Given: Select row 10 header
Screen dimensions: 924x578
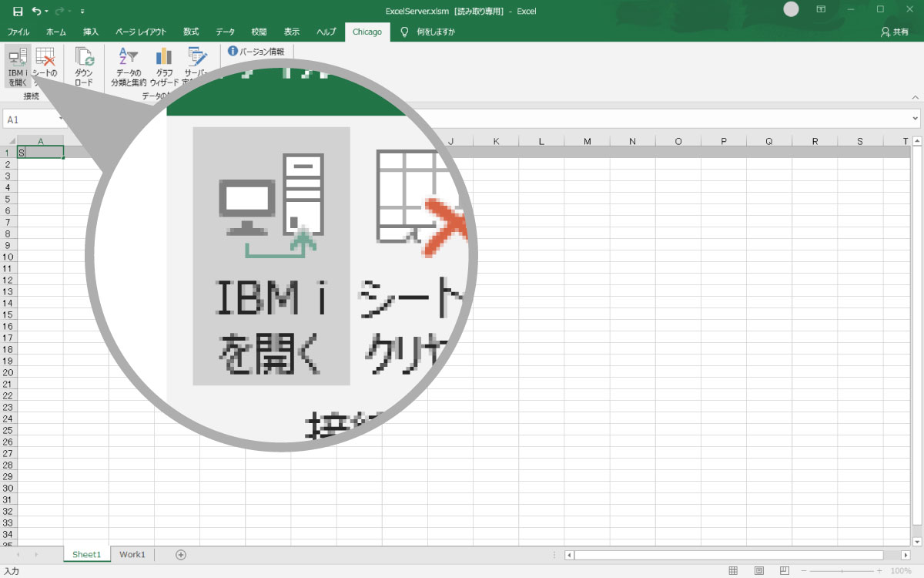Looking at the screenshot, I should click(x=8, y=257).
